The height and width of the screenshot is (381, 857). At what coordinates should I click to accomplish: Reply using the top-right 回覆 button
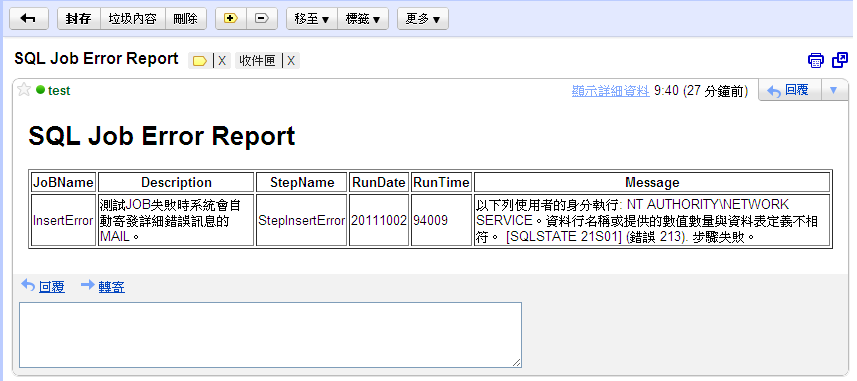point(790,90)
